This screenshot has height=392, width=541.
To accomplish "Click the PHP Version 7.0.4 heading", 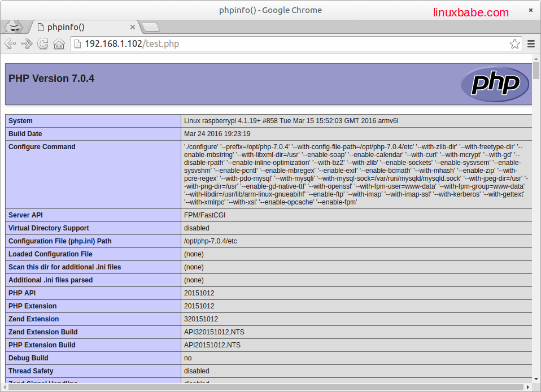I will coord(51,79).
